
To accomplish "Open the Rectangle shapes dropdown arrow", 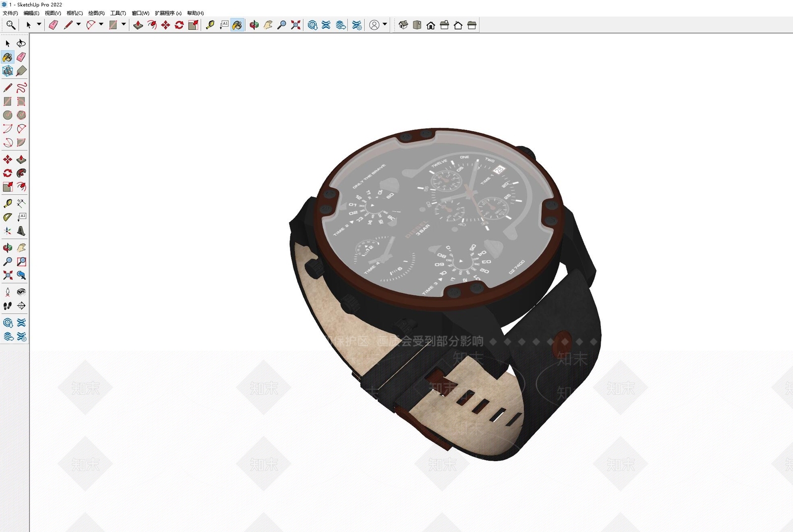I will (x=124, y=24).
